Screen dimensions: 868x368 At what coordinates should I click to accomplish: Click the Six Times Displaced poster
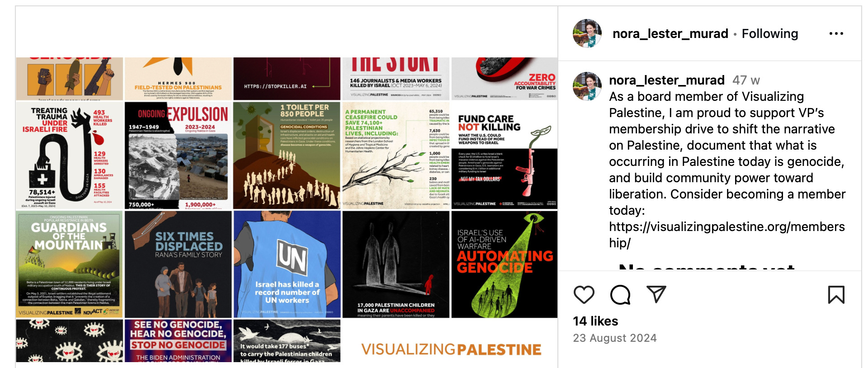[178, 264]
